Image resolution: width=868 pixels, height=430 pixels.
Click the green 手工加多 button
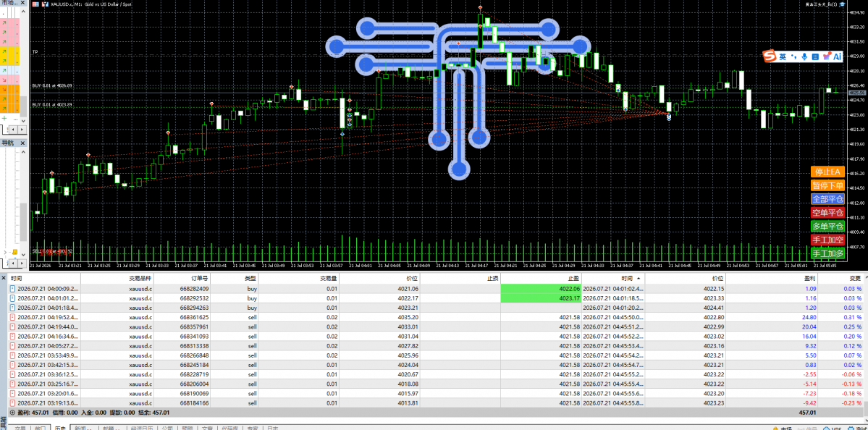tap(828, 254)
